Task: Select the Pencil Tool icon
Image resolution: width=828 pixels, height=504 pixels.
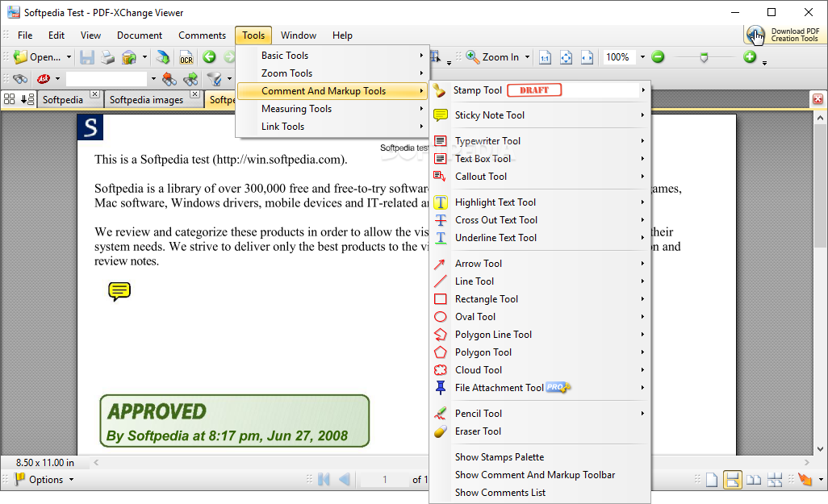Action: click(440, 413)
